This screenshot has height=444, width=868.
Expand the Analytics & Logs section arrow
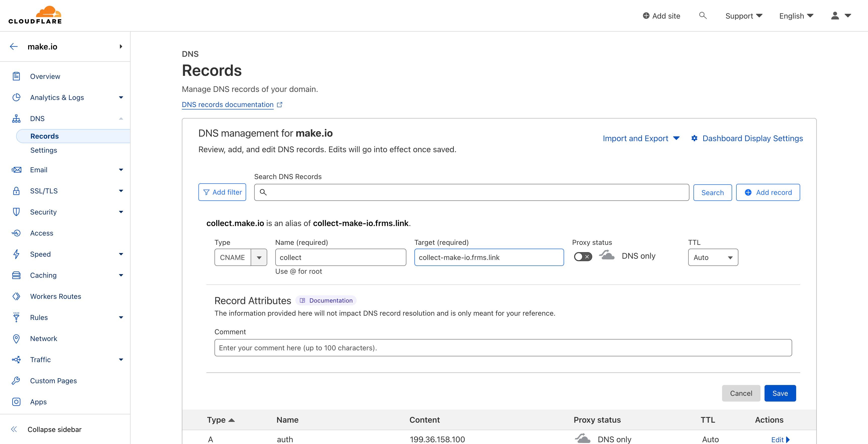click(121, 97)
